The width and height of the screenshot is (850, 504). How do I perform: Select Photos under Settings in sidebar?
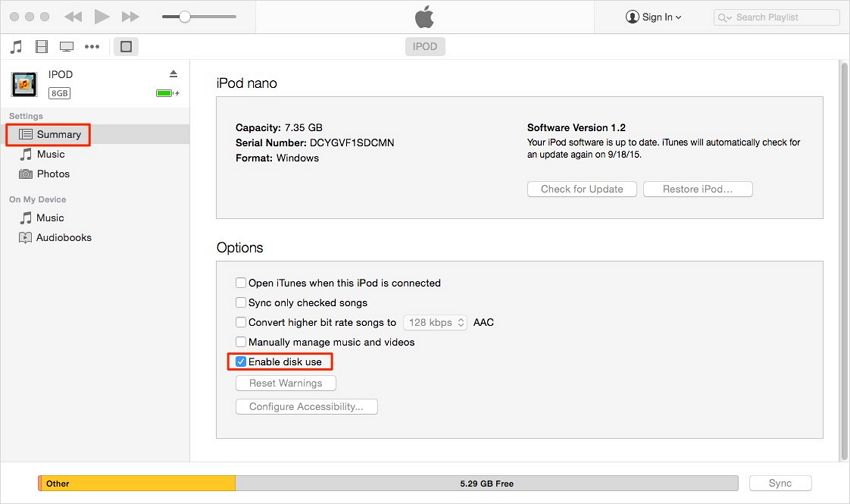pos(53,174)
